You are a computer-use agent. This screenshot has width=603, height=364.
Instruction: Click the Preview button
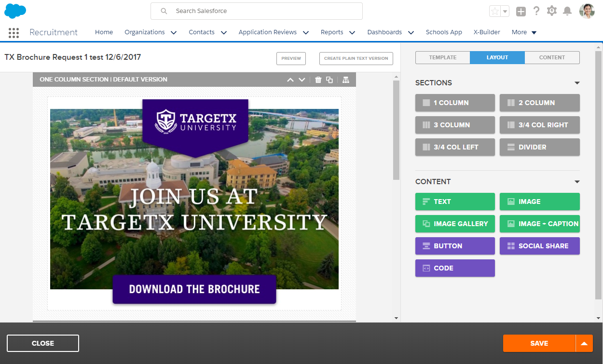[291, 58]
